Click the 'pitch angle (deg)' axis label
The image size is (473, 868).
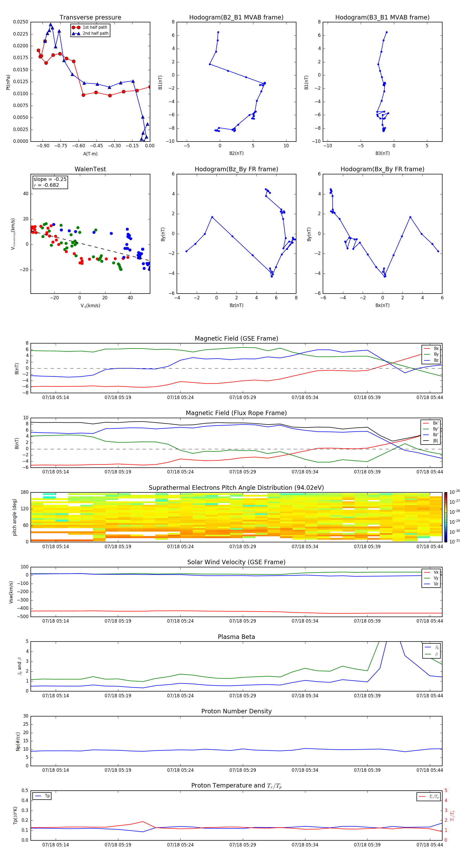click(x=14, y=517)
